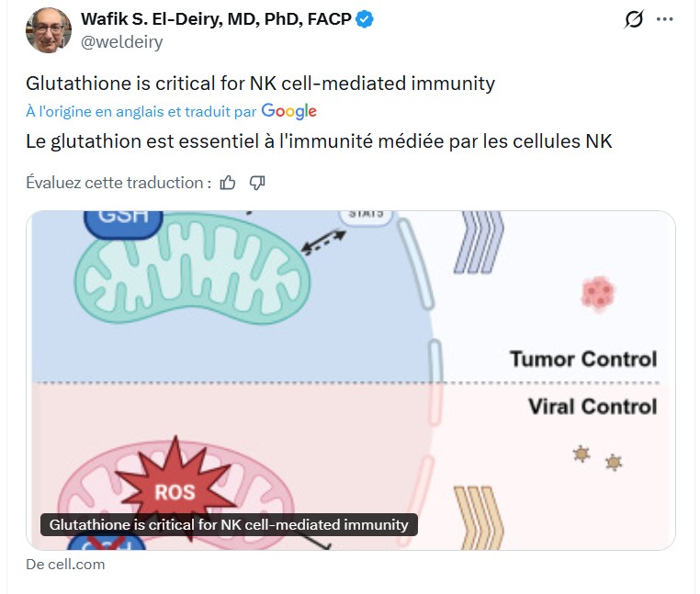Click the tumor cell cluster icon

(x=598, y=295)
